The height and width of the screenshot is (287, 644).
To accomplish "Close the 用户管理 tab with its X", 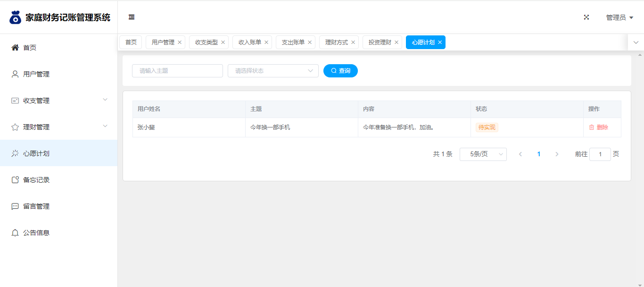I will coord(180,42).
